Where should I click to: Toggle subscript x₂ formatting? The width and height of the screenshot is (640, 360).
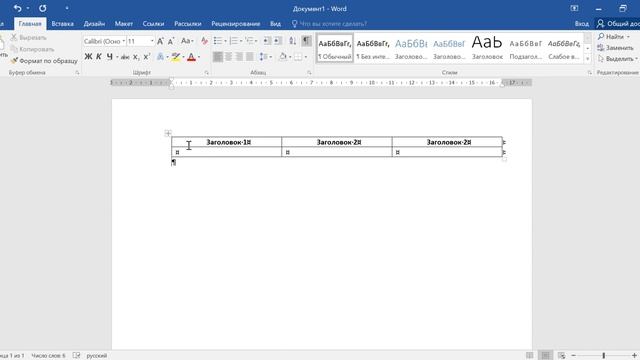(x=136, y=57)
